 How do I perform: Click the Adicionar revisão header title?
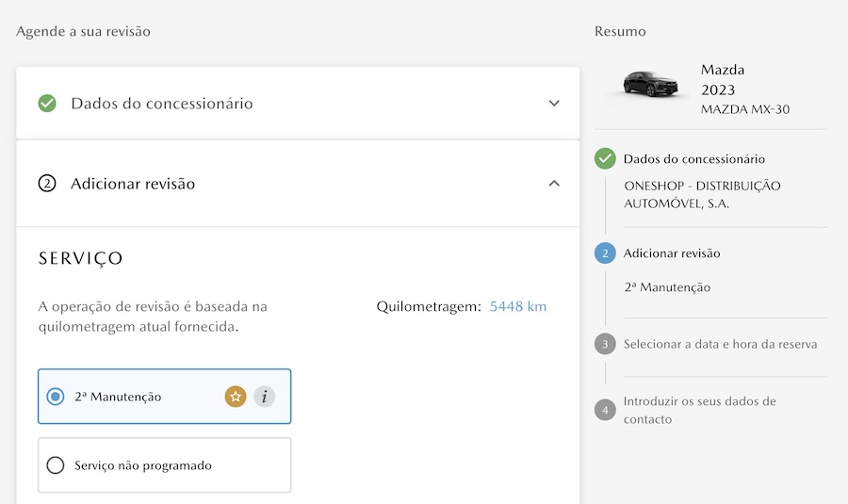[x=133, y=184]
